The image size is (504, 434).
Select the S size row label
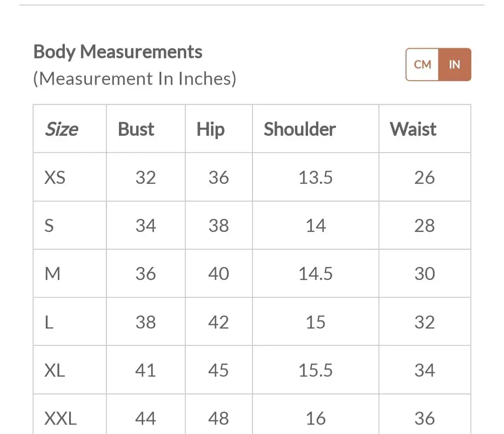[49, 226]
